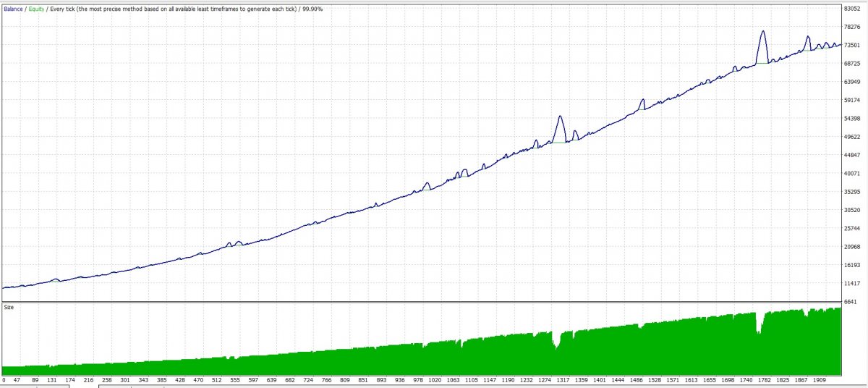Click the 11417 axis value

851,284
